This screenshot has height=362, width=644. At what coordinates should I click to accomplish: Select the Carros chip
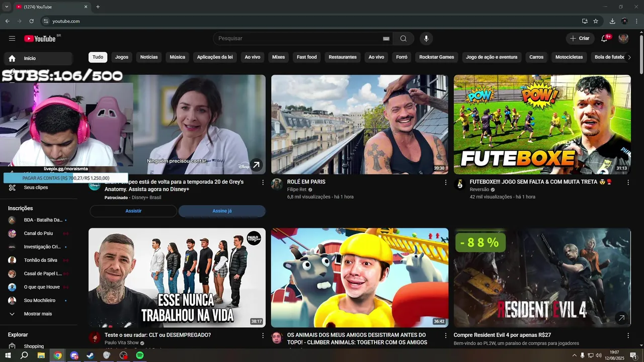click(x=536, y=57)
